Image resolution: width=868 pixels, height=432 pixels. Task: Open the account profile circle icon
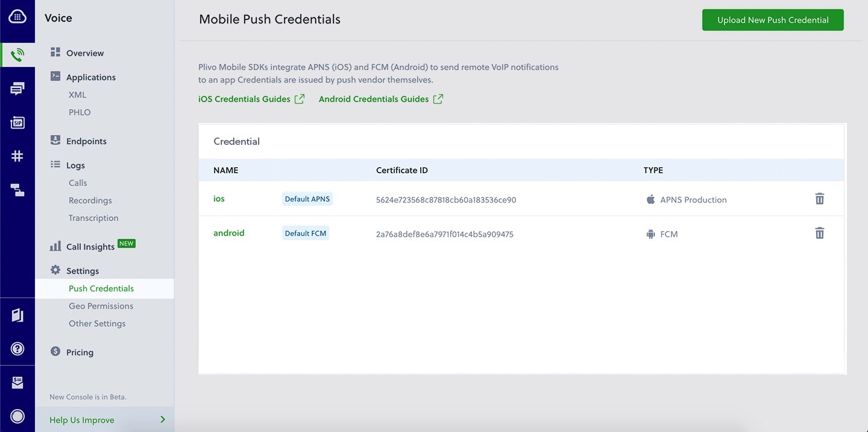coord(17,416)
